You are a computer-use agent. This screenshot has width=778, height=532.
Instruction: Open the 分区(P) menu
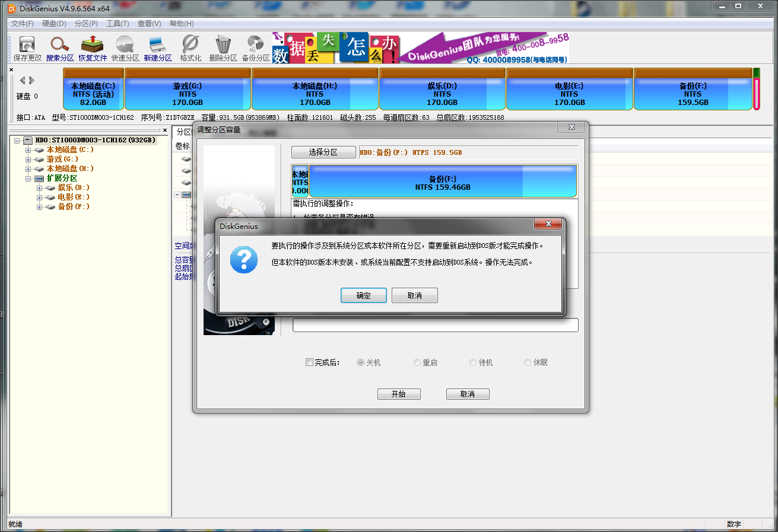(86, 24)
